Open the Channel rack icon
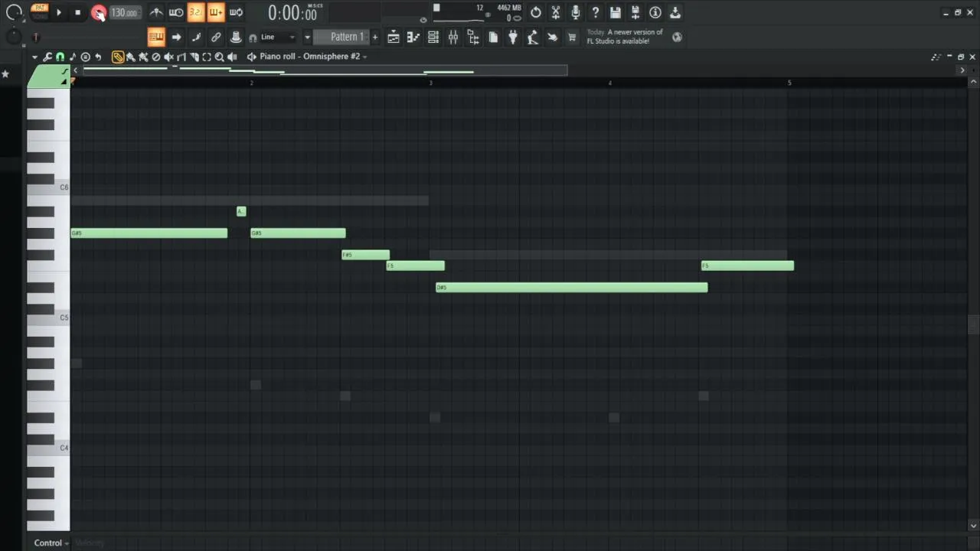The height and width of the screenshot is (551, 980). pos(433,37)
